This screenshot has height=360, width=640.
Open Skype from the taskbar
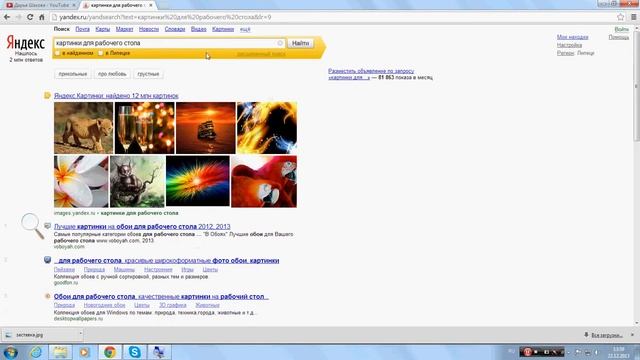click(x=134, y=352)
